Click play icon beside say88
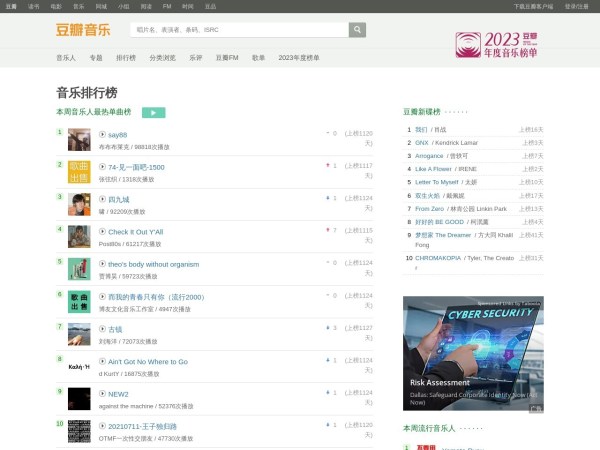The width and height of the screenshot is (600, 450). point(102,134)
